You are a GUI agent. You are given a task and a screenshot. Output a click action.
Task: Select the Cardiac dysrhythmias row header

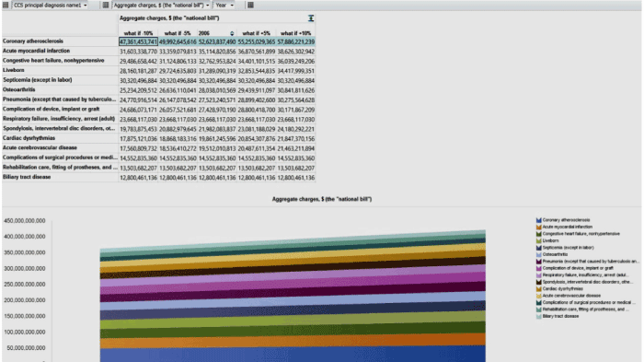point(60,138)
